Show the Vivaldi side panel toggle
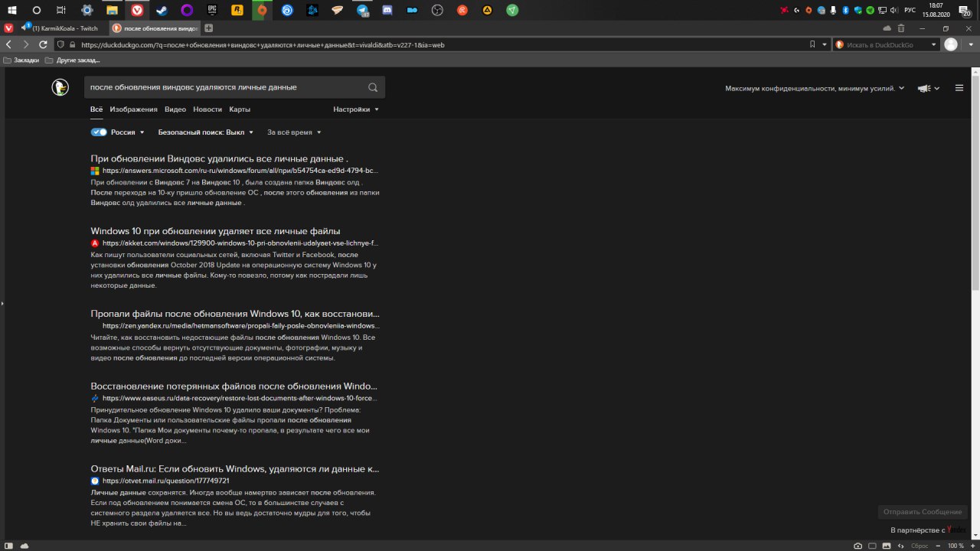The image size is (980, 551). 7,546
